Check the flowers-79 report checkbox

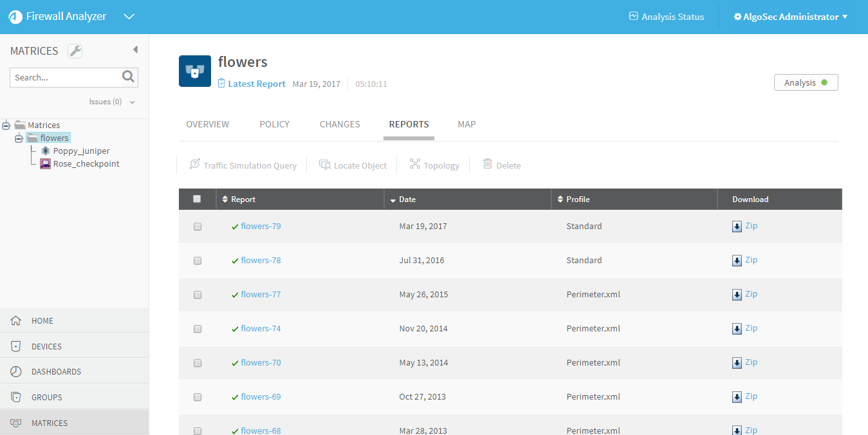pos(198,227)
